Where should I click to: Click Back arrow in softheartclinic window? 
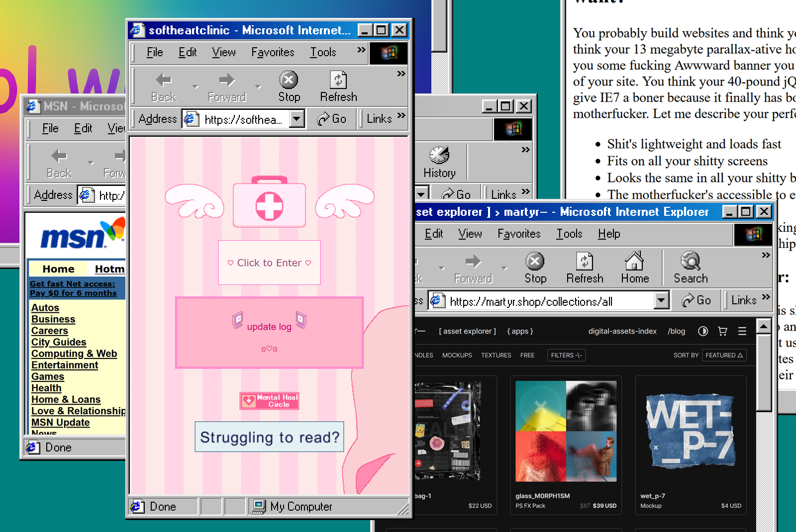click(164, 80)
